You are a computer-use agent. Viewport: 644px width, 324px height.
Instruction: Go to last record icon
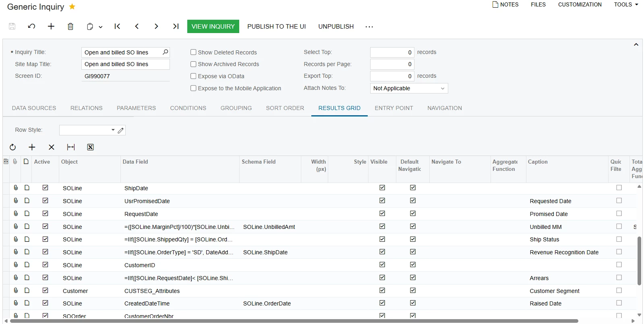(176, 26)
